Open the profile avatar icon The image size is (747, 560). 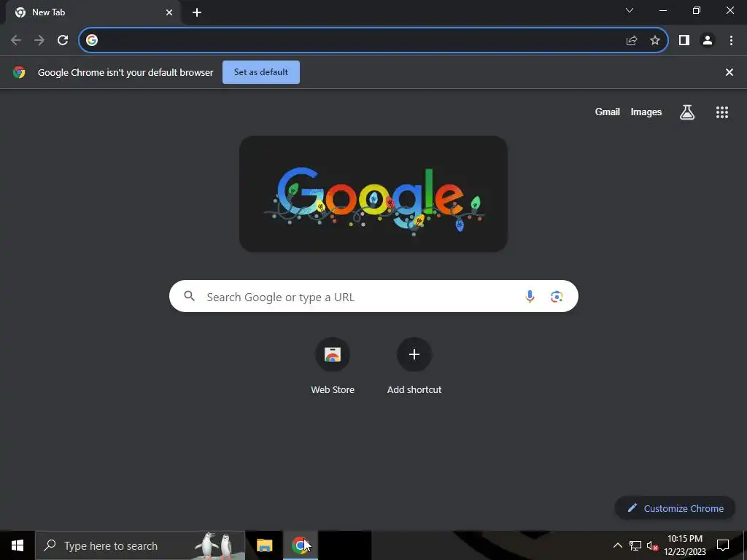tap(708, 40)
